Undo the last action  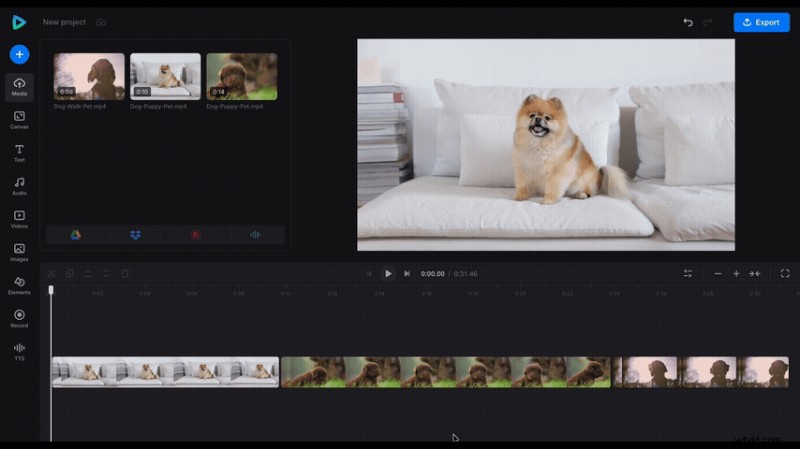[x=688, y=22]
